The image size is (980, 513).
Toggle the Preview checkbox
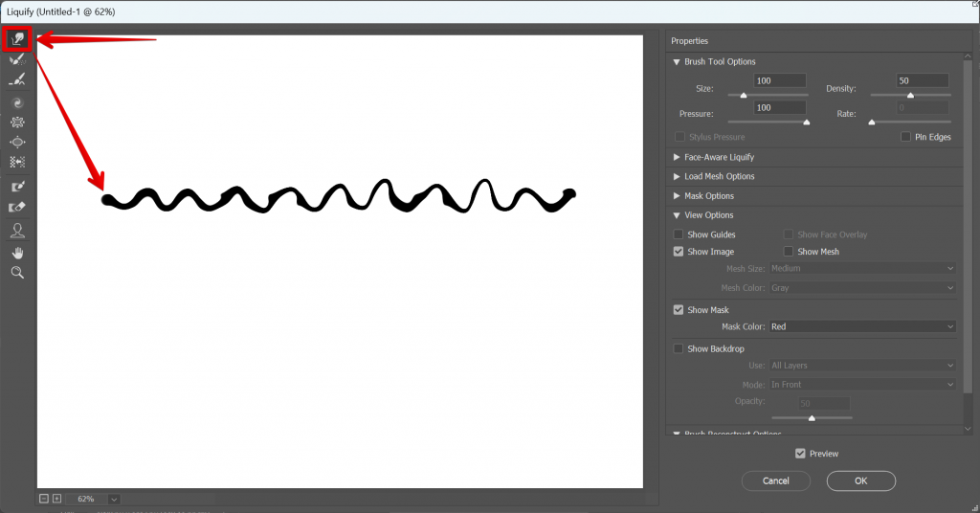800,454
